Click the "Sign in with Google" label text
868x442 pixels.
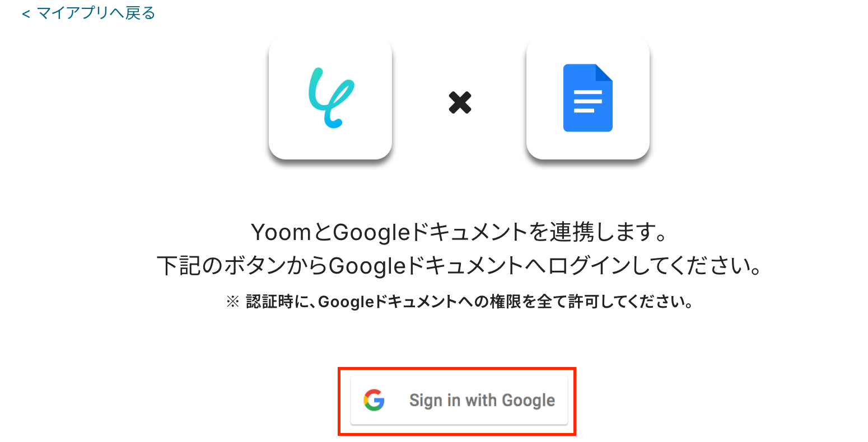[482, 401]
